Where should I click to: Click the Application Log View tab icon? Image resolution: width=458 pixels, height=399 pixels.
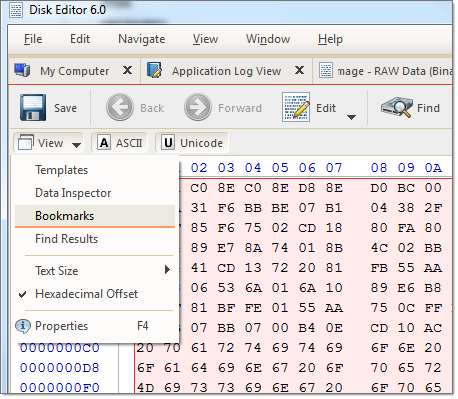pos(154,70)
